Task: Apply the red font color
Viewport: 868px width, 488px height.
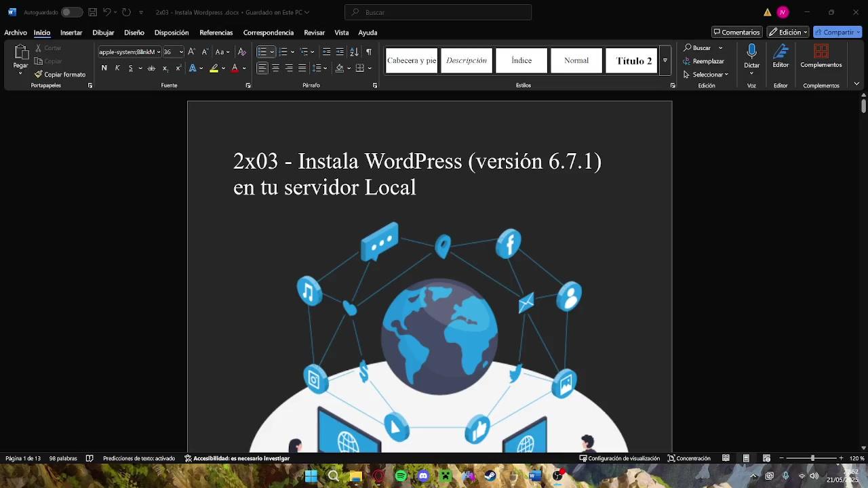Action: [x=235, y=68]
